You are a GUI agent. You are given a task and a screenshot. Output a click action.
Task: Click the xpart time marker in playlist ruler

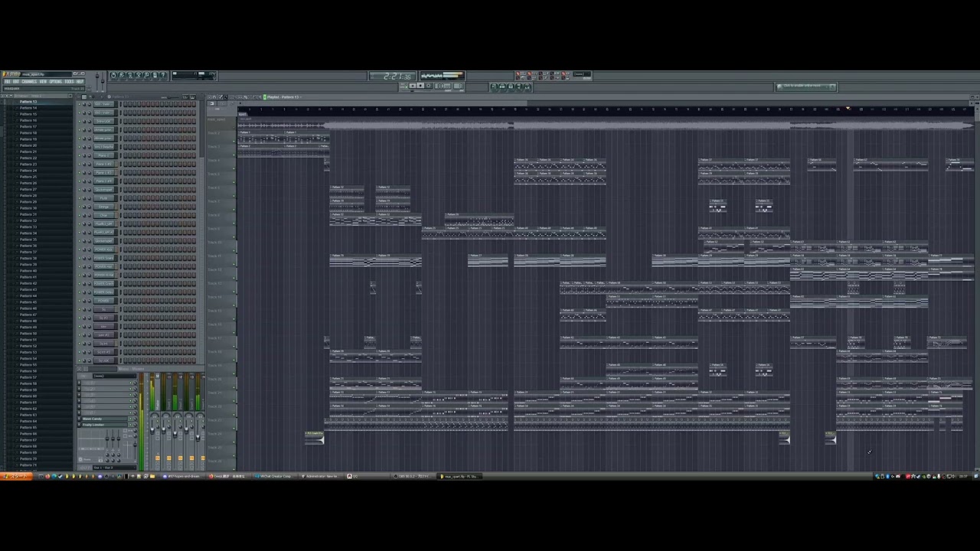click(x=242, y=114)
